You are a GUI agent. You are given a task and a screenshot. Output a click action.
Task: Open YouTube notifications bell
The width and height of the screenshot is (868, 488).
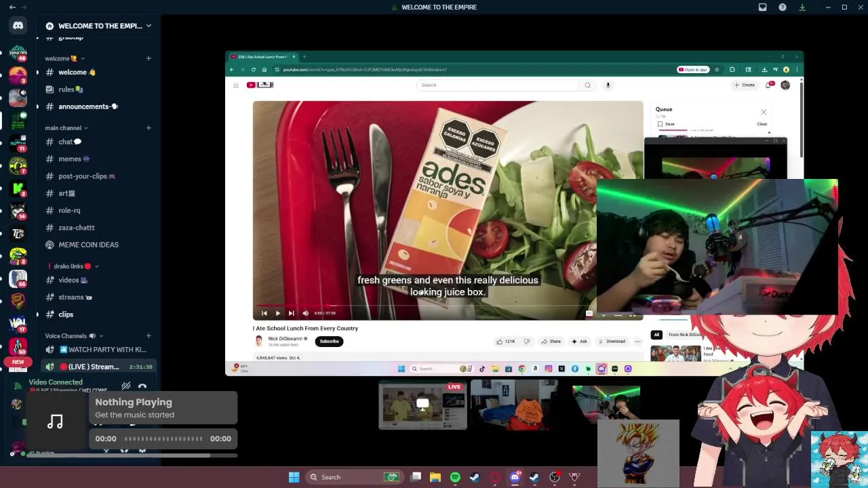tap(768, 85)
